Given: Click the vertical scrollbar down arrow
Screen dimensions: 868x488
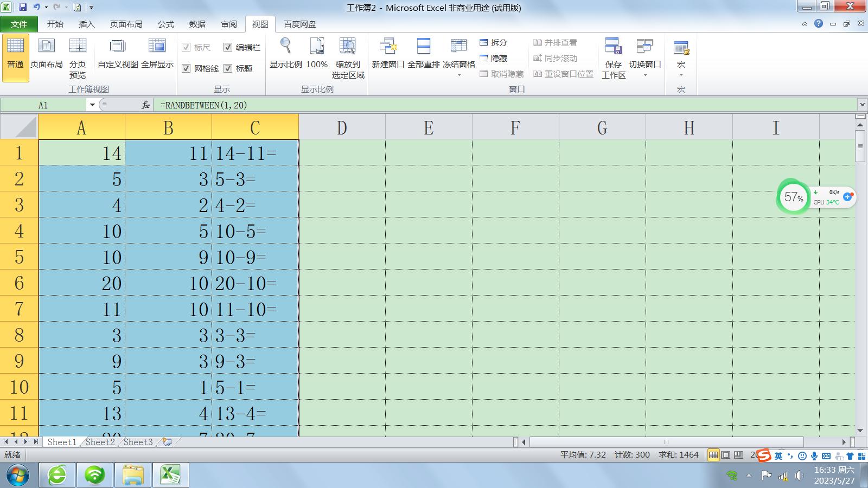Looking at the screenshot, I should [x=860, y=431].
